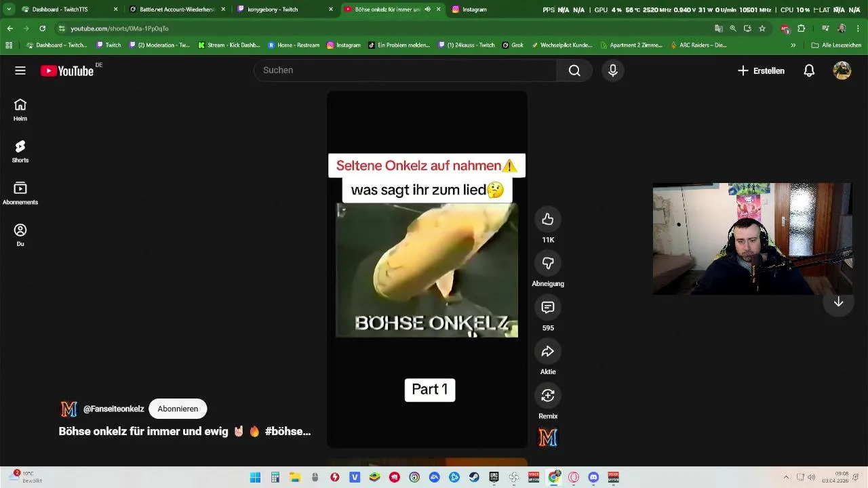Screen dimensions: 868x488
Task: Go to the YouTube logo home link
Action: pos(67,70)
